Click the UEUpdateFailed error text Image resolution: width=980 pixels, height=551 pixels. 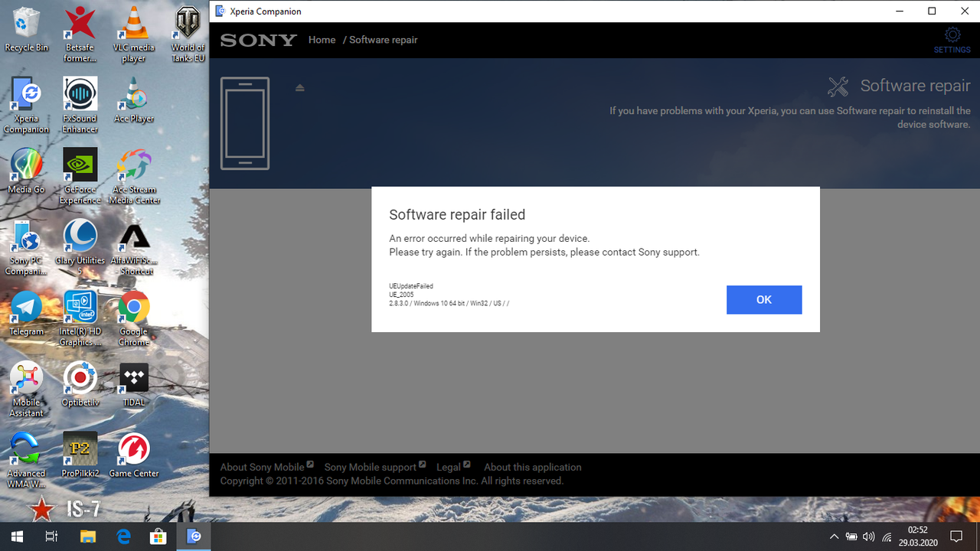pos(411,286)
